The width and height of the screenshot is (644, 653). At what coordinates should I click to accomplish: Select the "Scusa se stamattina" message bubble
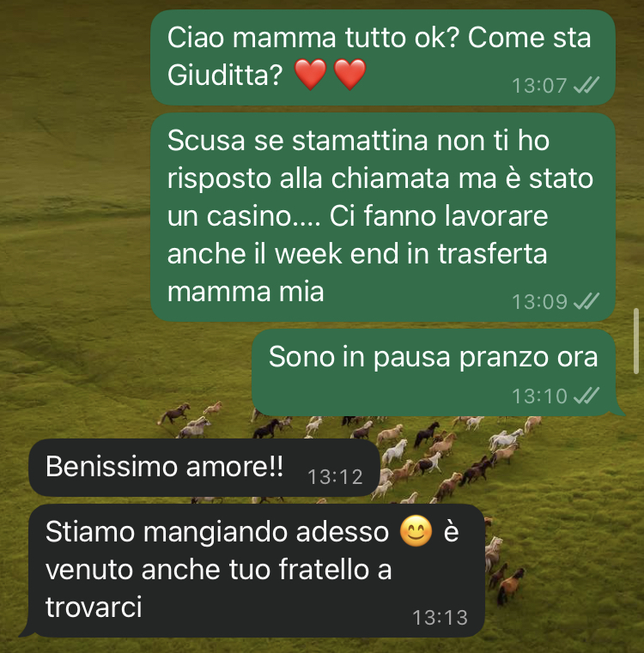tap(383, 217)
